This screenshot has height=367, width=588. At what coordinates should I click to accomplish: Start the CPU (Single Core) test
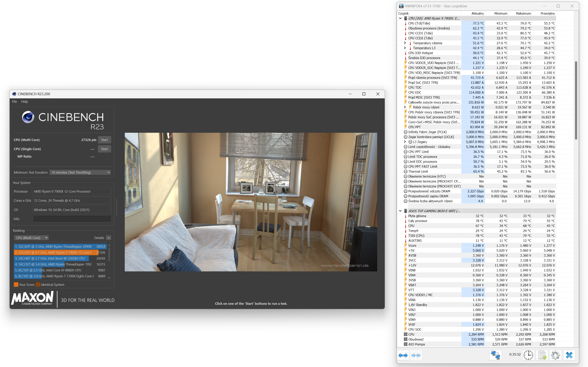(x=104, y=149)
